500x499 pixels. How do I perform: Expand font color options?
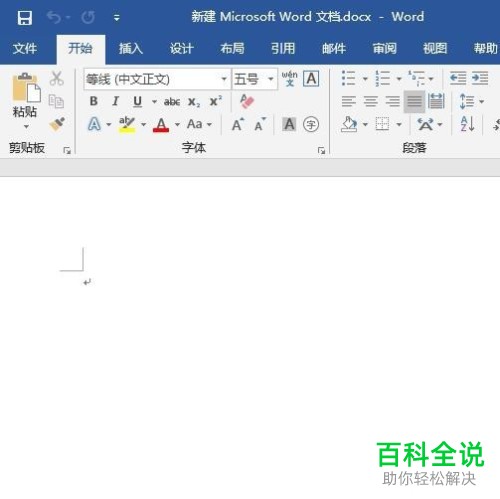(x=177, y=125)
